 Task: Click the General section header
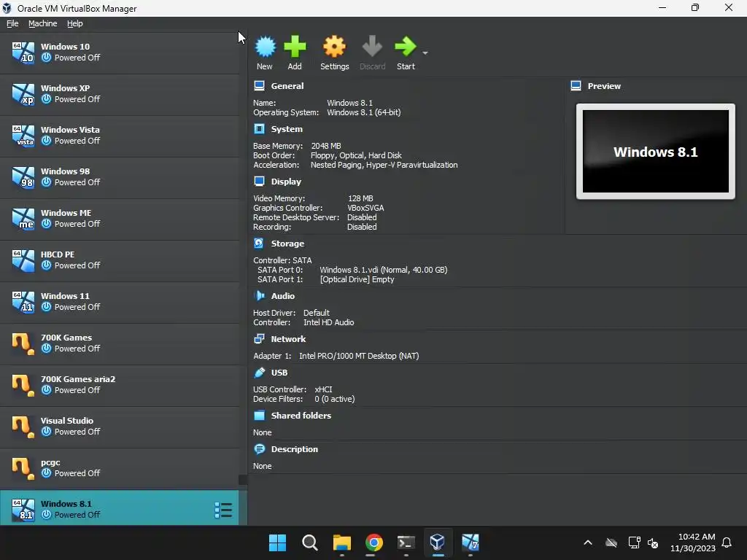(x=287, y=86)
